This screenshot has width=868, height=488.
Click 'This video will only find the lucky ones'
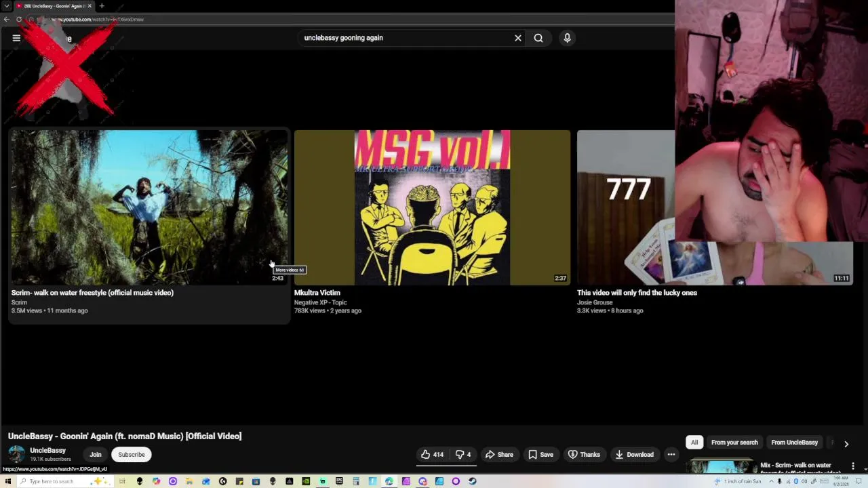click(x=637, y=293)
